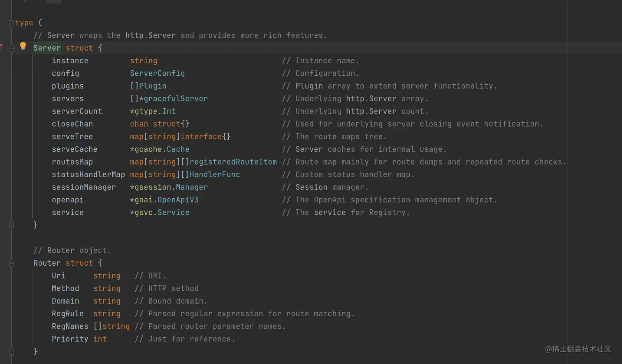
Task: Collapse the type block fold marker
Action: click(x=12, y=23)
